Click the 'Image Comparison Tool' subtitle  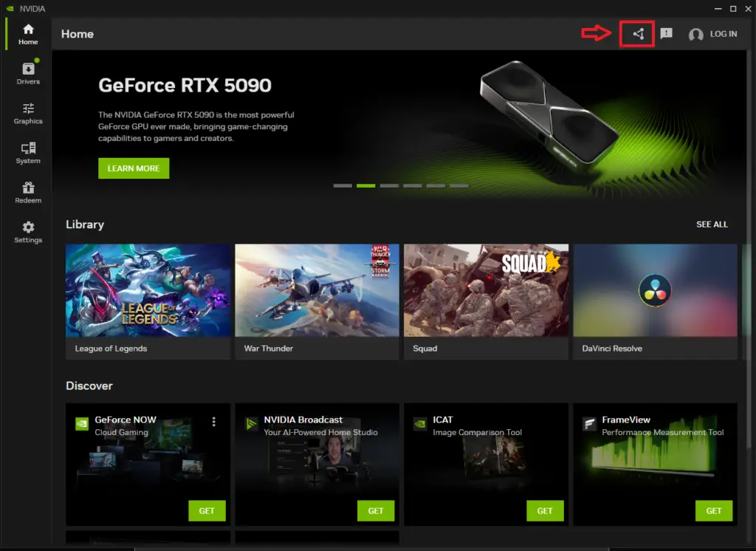(478, 432)
